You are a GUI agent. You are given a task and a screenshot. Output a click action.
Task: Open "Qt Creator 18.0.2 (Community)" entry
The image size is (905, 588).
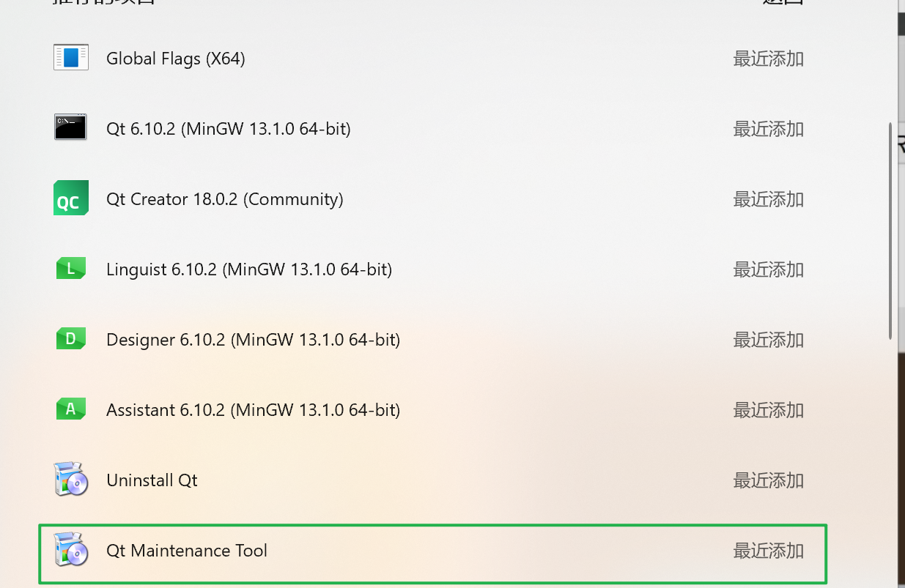(x=225, y=199)
